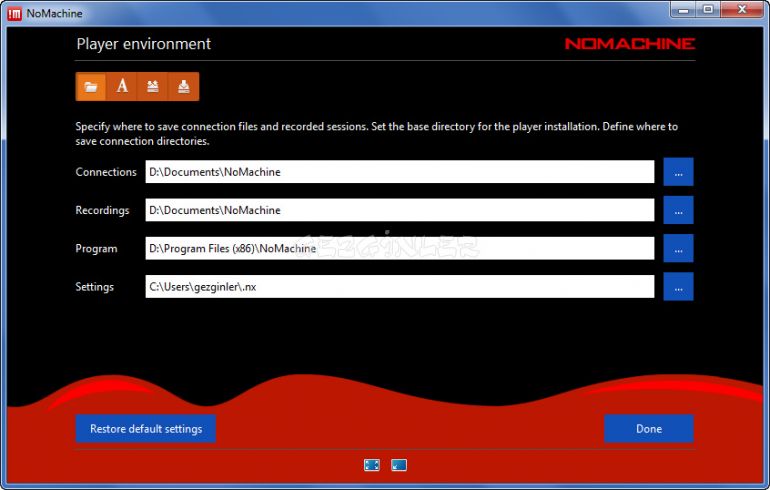The width and height of the screenshot is (770, 490).
Task: Edit the Connections path field
Action: 400,172
